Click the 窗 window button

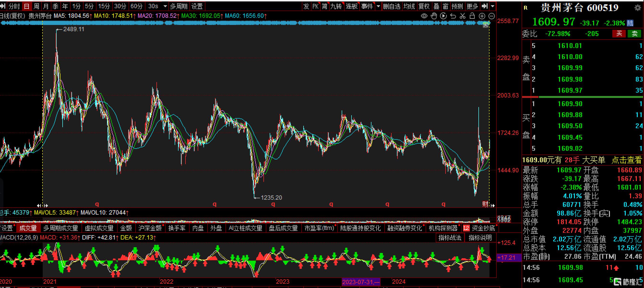[x=445, y=6]
